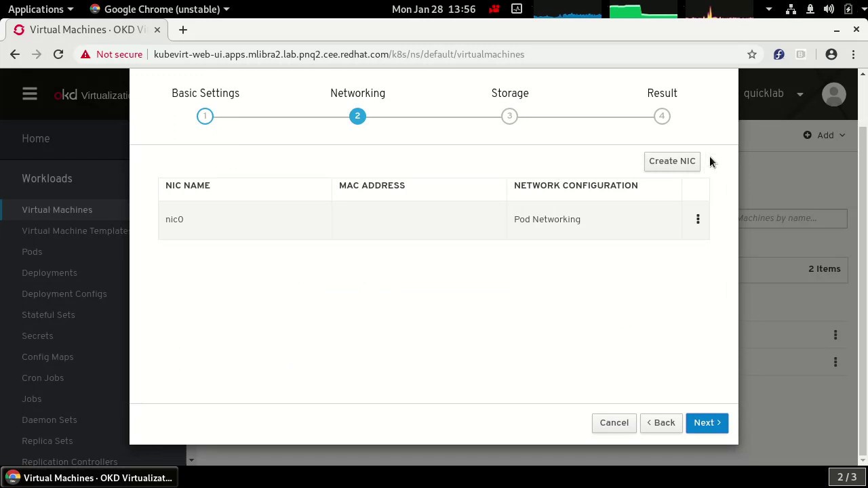Proceed with the Next button
The image size is (868, 488).
(707, 422)
